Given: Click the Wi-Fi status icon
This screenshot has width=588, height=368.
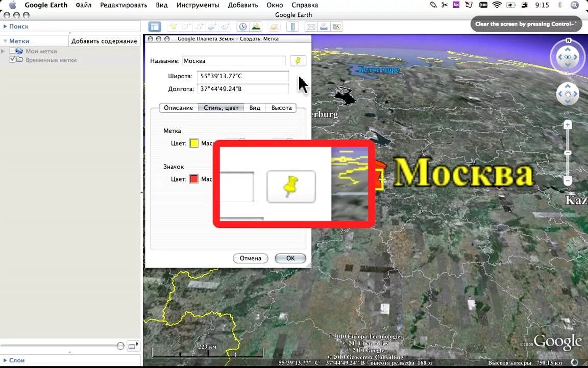Looking at the screenshot, I should [497, 5].
